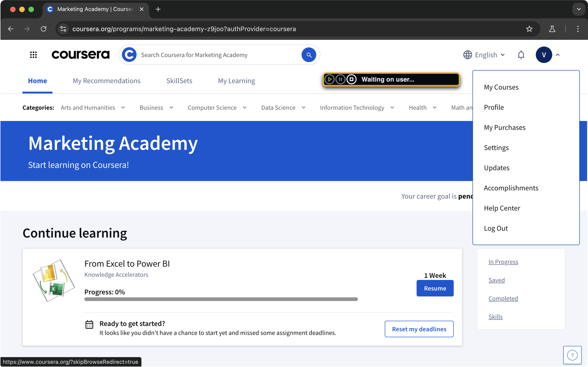Screen dimensions: 588x367
Task: View site information icon in address bar
Action: (63, 29)
